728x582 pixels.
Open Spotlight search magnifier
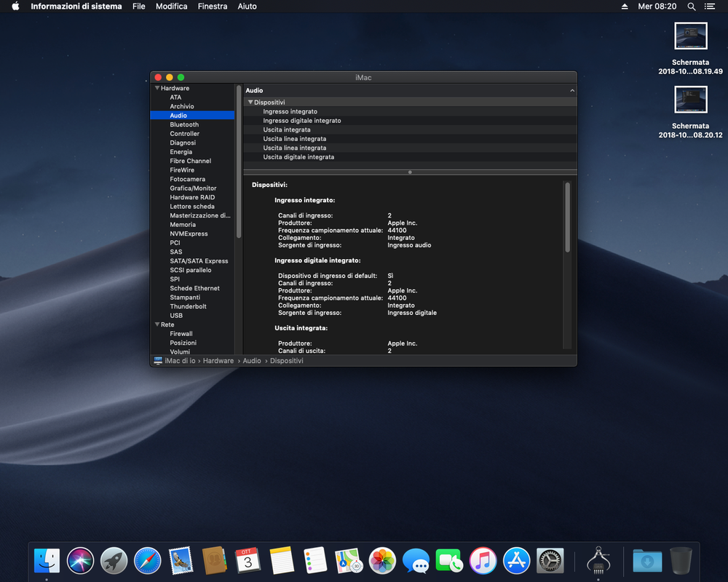click(x=692, y=7)
